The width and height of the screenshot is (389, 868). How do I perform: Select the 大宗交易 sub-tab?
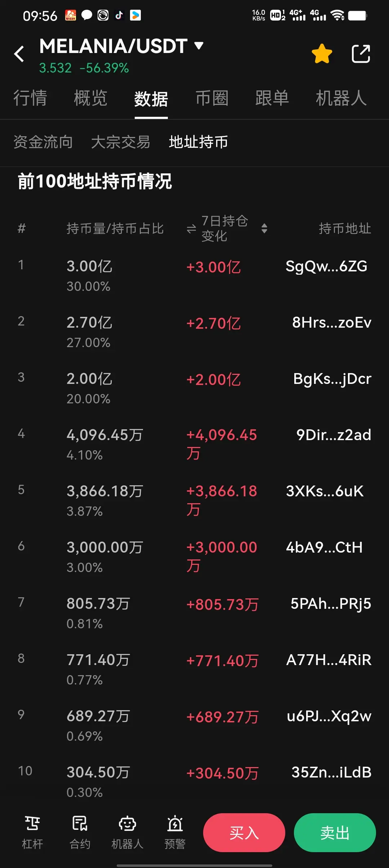(121, 142)
